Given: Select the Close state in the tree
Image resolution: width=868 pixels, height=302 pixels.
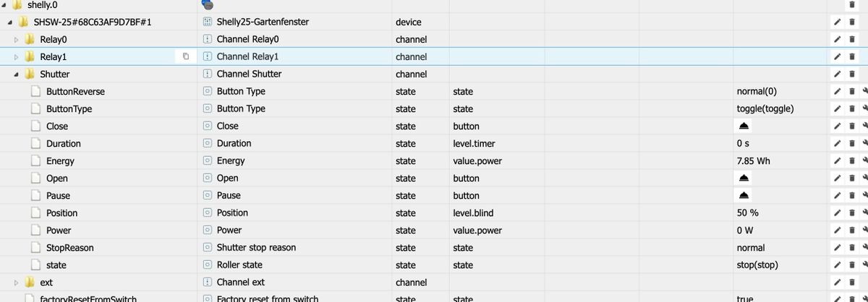Looking at the screenshot, I should tap(57, 126).
